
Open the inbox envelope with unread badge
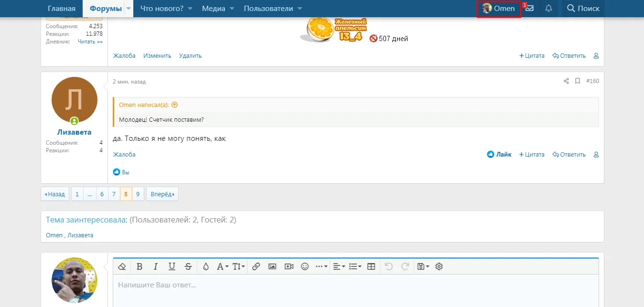(529, 9)
